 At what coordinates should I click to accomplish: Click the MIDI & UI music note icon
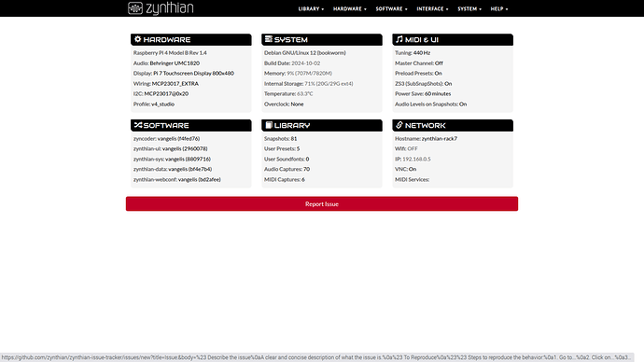(x=399, y=39)
